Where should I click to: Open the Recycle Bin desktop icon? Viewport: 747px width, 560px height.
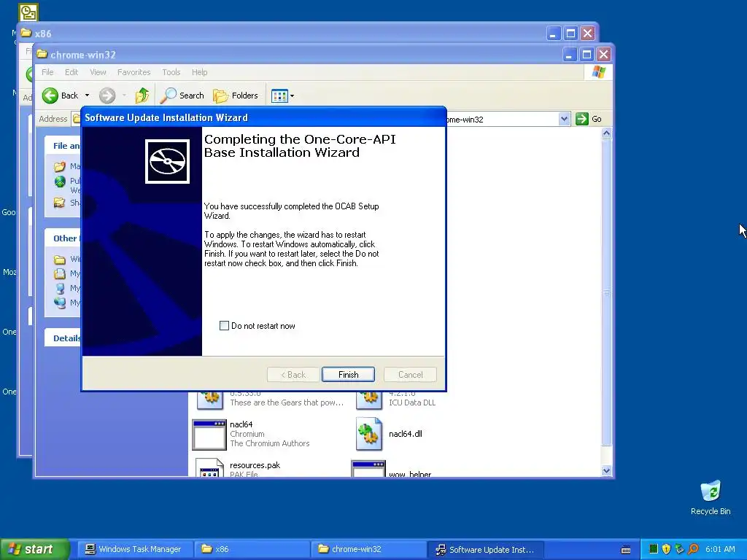pos(711,497)
